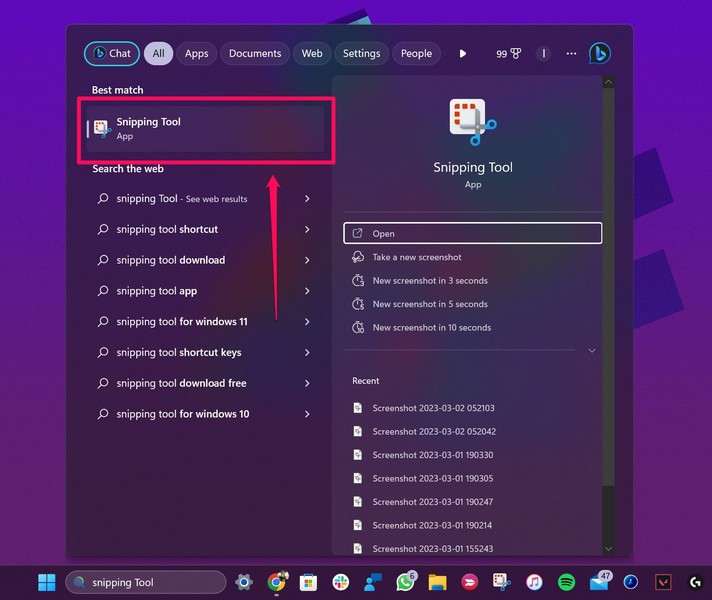Screen dimensions: 712x600
Task: Switch to the Web filter tab
Action: 312,54
